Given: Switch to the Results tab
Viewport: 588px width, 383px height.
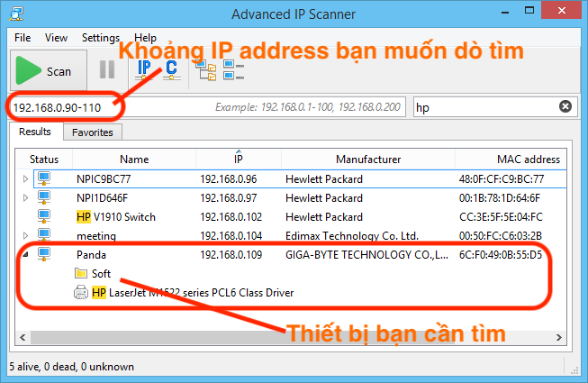Looking at the screenshot, I should [x=35, y=132].
